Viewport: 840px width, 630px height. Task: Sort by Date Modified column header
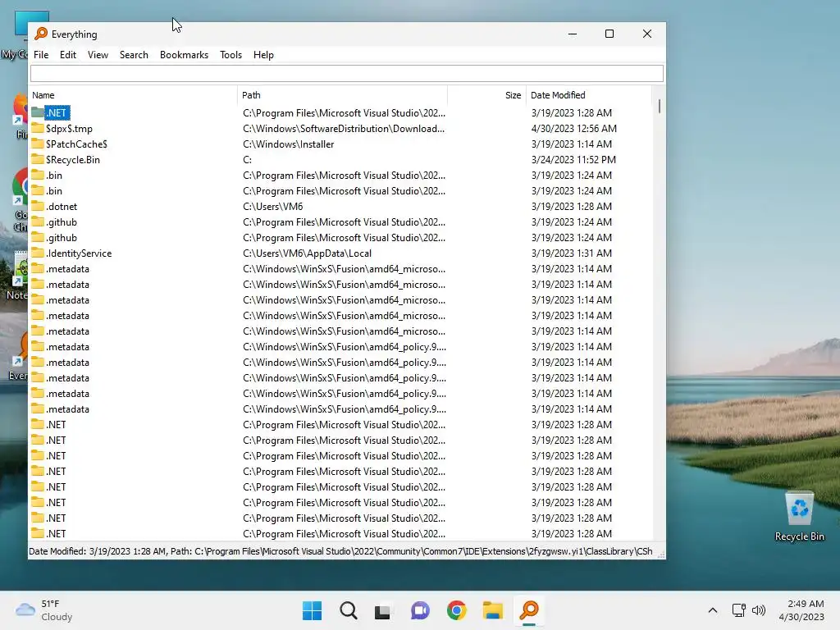coord(589,95)
